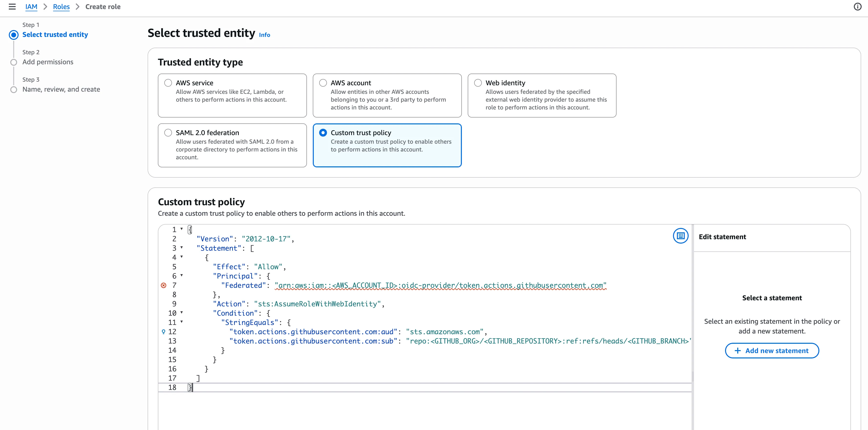
Task: Select the AWS service radio option
Action: [x=168, y=83]
